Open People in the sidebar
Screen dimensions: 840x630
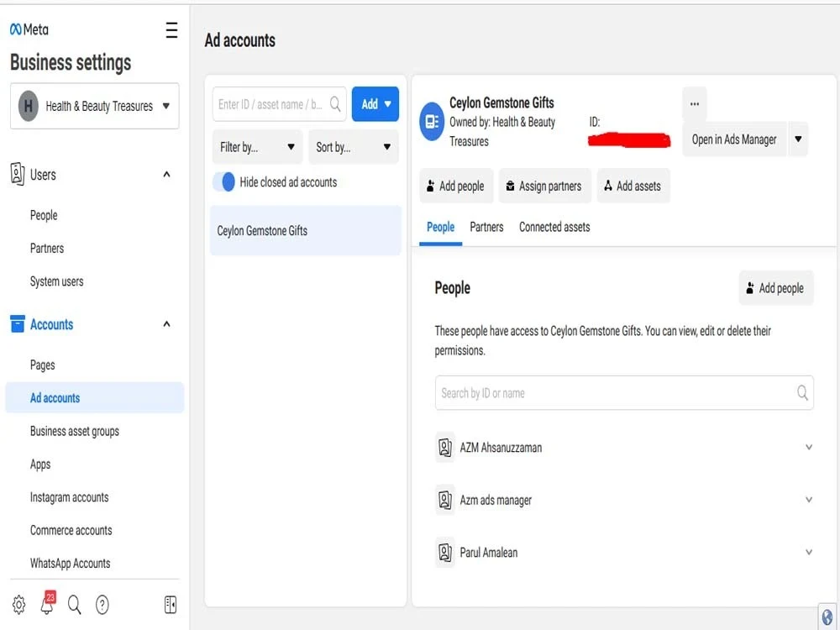[x=44, y=215]
